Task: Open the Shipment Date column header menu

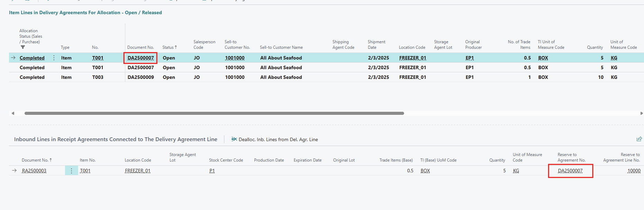Action: (x=376, y=45)
